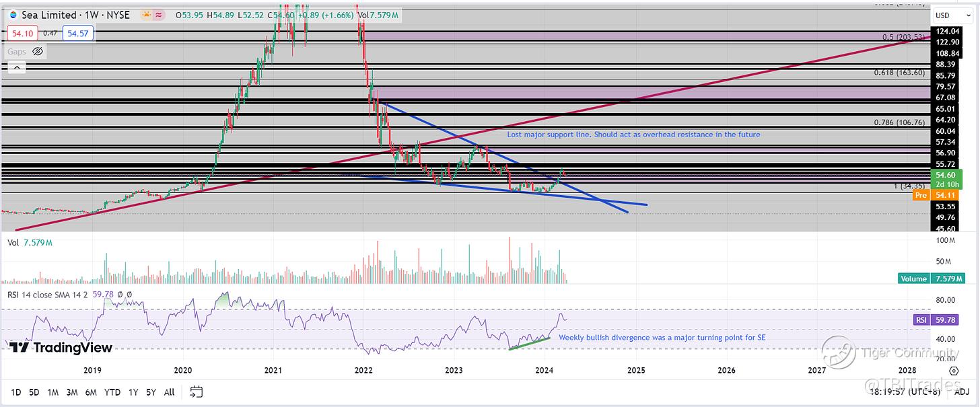
Task: Click the 0.786 (106.76) Fibonacci level label
Action: tap(899, 122)
